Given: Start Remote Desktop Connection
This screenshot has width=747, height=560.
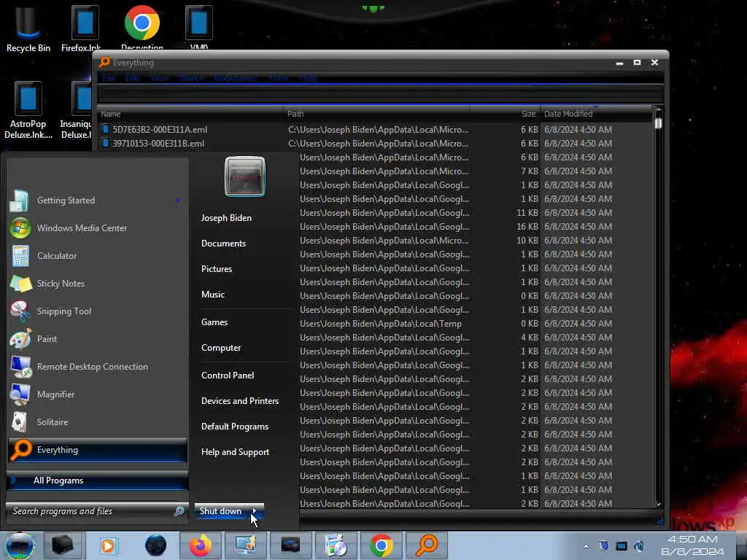Looking at the screenshot, I should point(96,367).
